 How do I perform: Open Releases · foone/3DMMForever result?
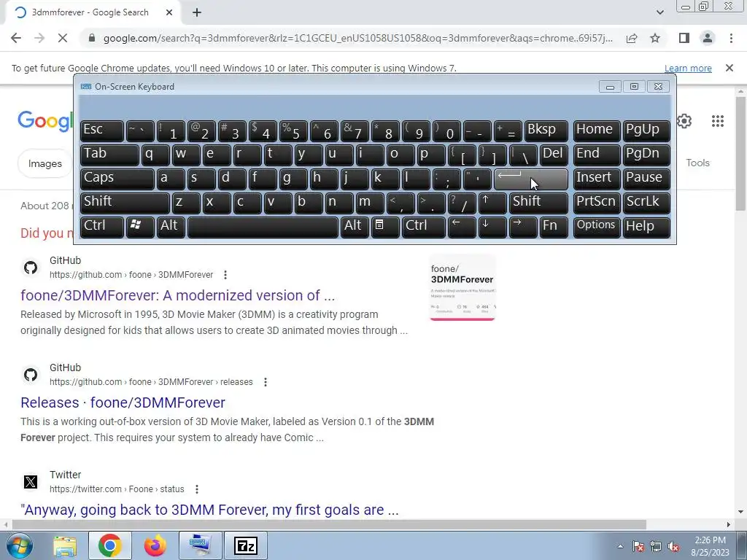[123, 402]
